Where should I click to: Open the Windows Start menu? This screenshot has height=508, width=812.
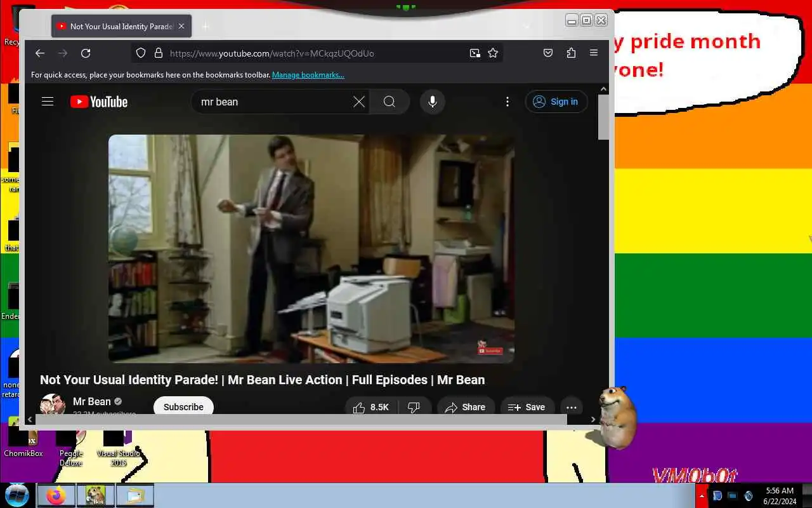coord(17,495)
